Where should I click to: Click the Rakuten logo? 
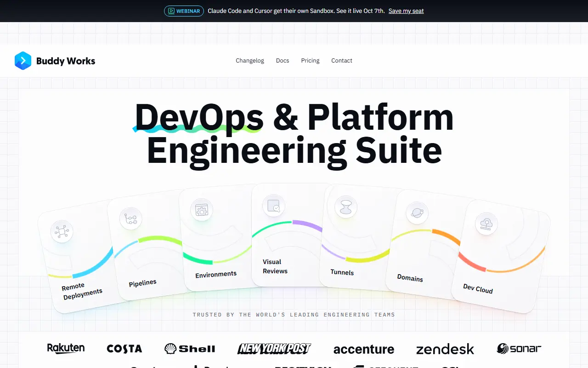point(66,348)
